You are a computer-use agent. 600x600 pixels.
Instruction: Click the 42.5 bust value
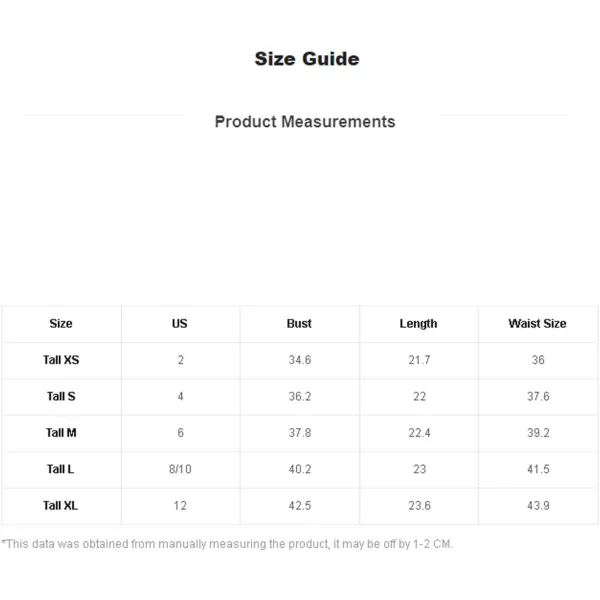(300, 506)
